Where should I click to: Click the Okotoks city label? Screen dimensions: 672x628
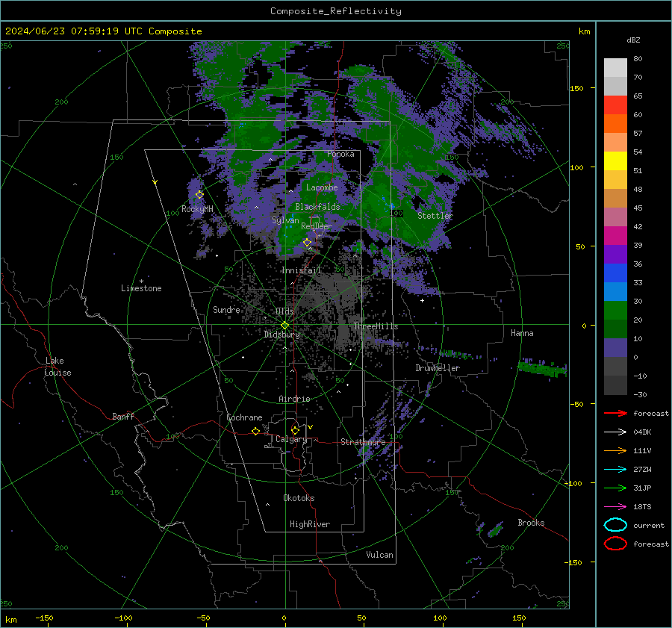tap(299, 498)
